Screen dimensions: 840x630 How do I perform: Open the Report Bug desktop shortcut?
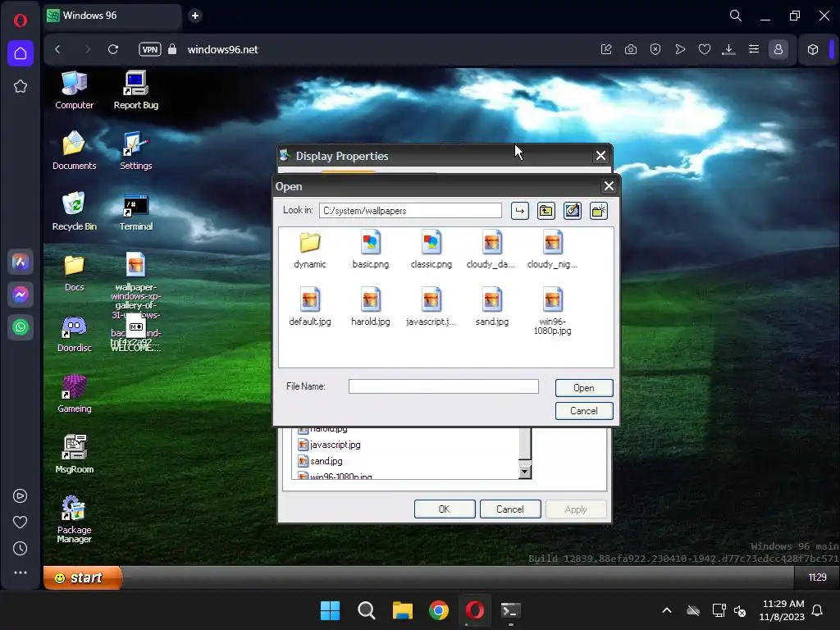pos(135,90)
